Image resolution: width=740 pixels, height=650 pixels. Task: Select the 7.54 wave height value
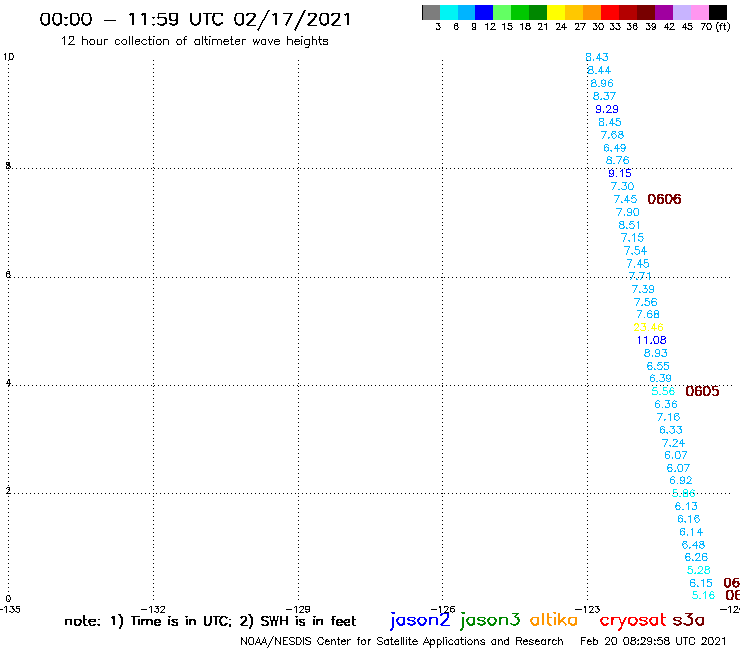(635, 250)
